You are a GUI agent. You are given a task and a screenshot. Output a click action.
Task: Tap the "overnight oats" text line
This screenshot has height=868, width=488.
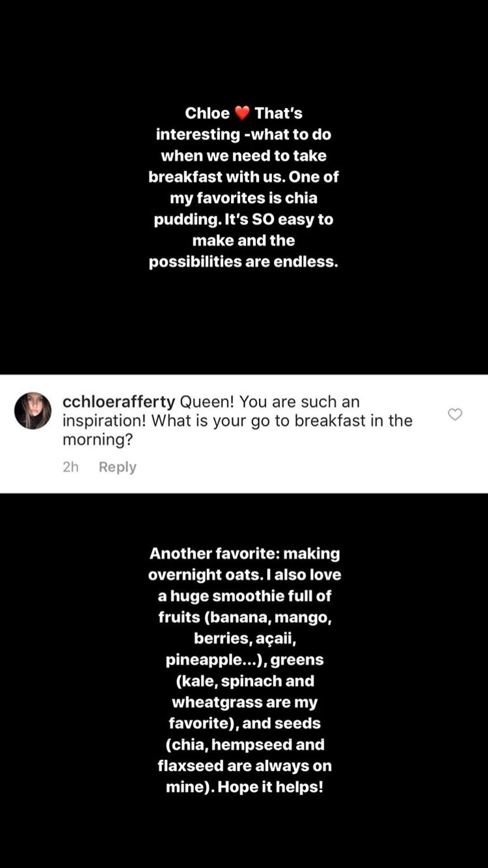point(244,575)
